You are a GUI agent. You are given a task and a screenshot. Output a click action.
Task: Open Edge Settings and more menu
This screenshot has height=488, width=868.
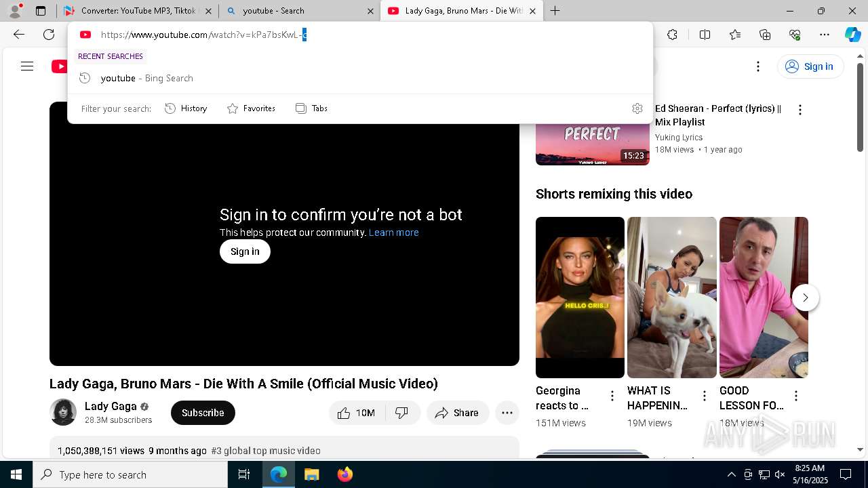(825, 35)
